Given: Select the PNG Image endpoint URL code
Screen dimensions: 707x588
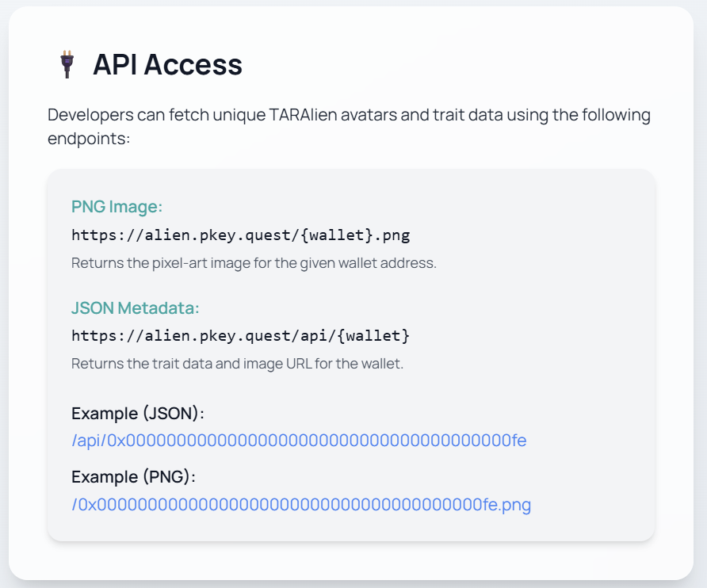Looking at the screenshot, I should (x=241, y=235).
